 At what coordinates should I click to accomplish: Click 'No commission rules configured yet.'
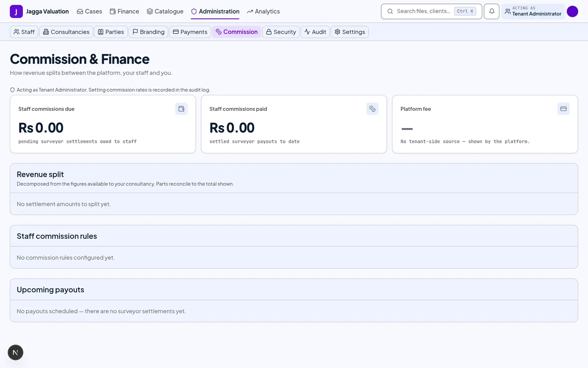click(x=66, y=258)
